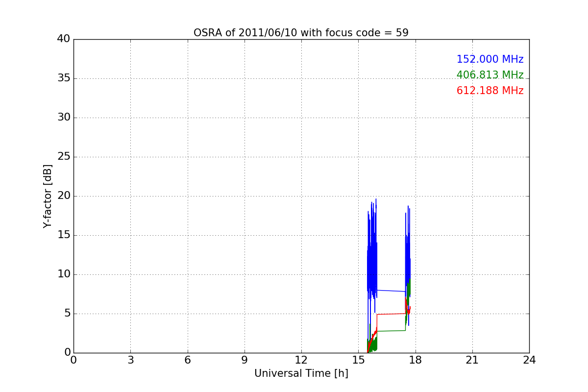Click the green horizontal line between the bursts
The image size is (588, 392).
[391, 331]
